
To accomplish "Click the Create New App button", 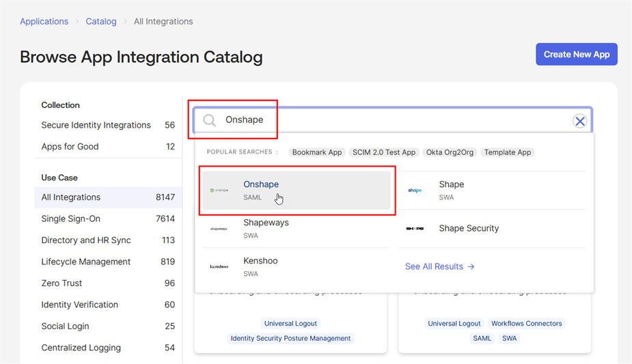I will point(576,55).
